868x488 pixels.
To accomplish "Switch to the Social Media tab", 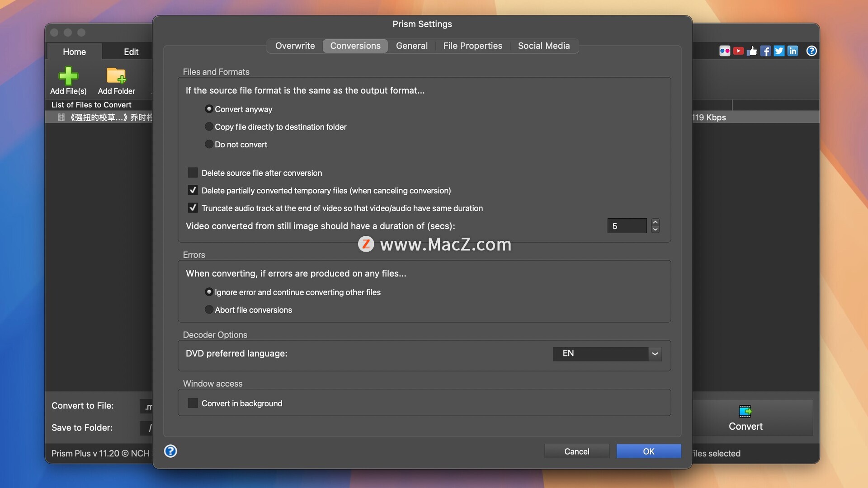I will tap(544, 46).
